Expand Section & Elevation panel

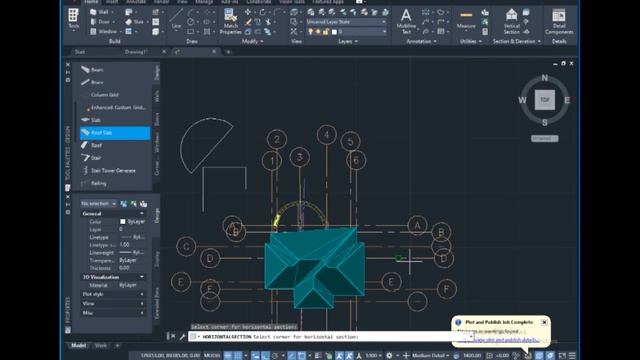pos(516,41)
